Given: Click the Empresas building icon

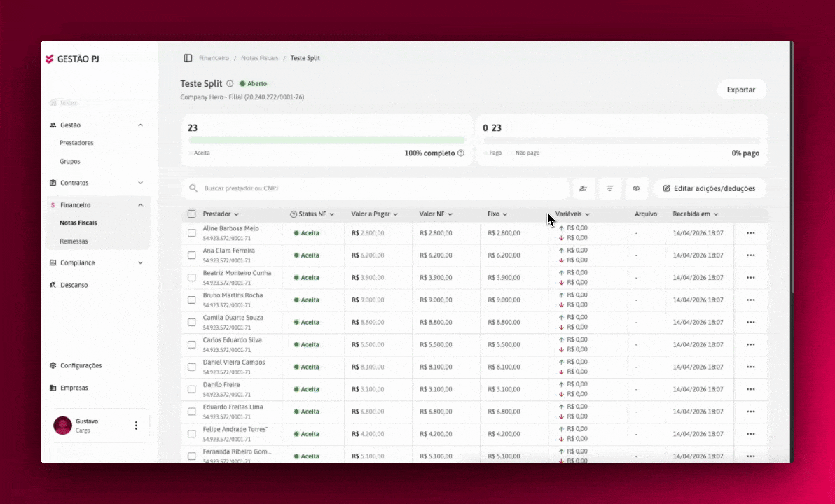Looking at the screenshot, I should click(x=53, y=388).
